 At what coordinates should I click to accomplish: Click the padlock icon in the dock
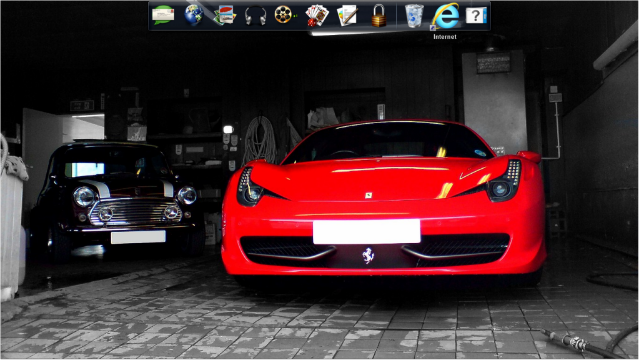[379, 16]
